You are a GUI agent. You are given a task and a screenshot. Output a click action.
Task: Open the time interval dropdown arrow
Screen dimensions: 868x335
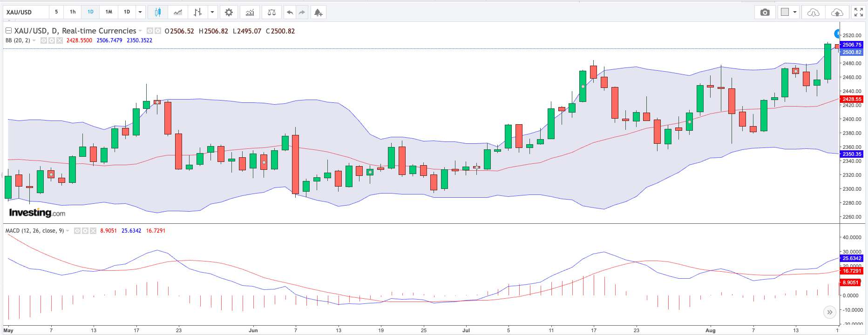coord(140,12)
